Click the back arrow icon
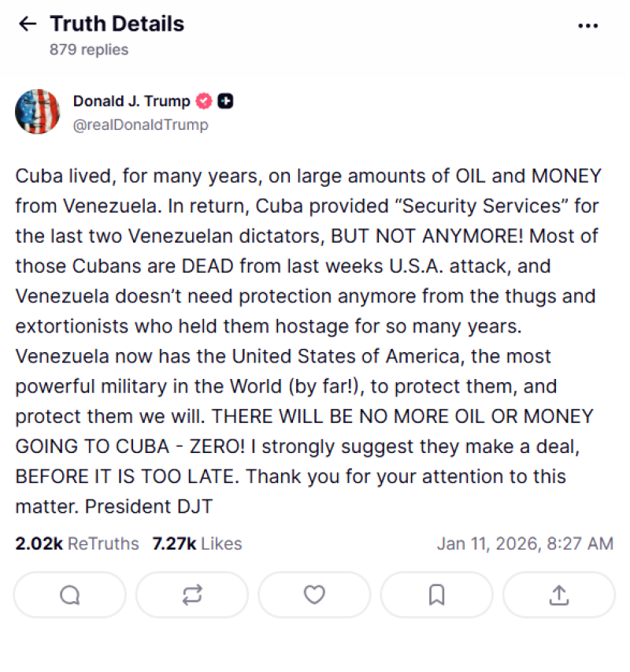This screenshot has height=672, width=630. 28,24
